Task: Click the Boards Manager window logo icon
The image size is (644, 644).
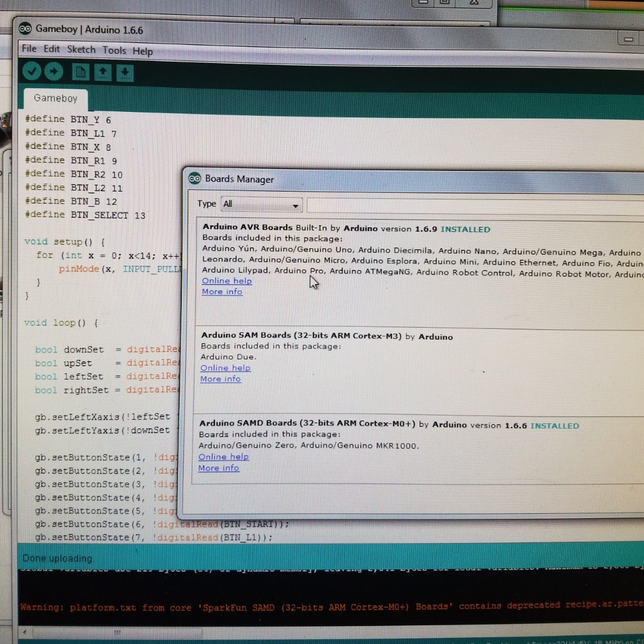Action: (195, 178)
